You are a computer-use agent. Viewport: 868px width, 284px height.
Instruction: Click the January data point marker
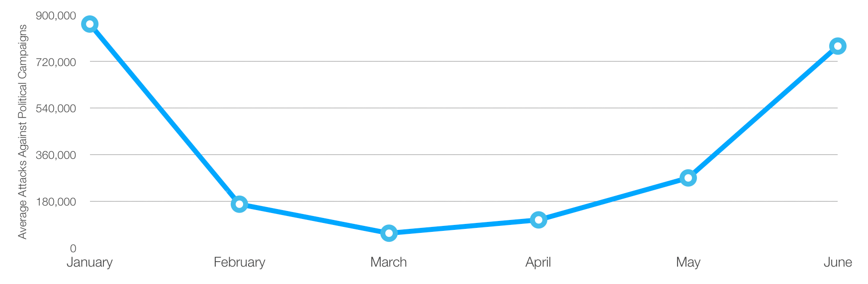point(89,24)
